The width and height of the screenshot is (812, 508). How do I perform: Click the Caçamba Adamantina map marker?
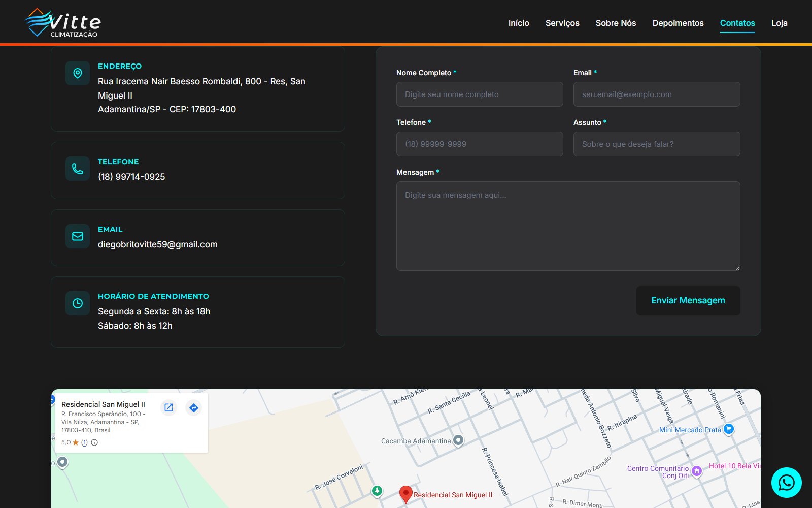point(458,440)
